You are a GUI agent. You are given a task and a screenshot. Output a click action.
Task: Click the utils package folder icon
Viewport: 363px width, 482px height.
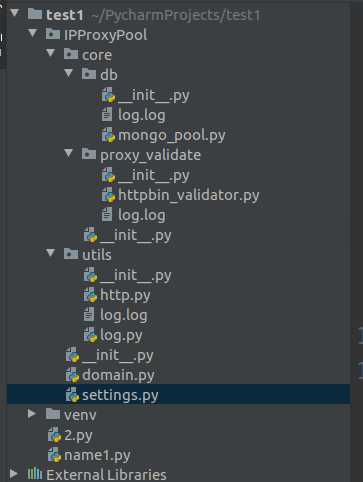tap(71, 254)
